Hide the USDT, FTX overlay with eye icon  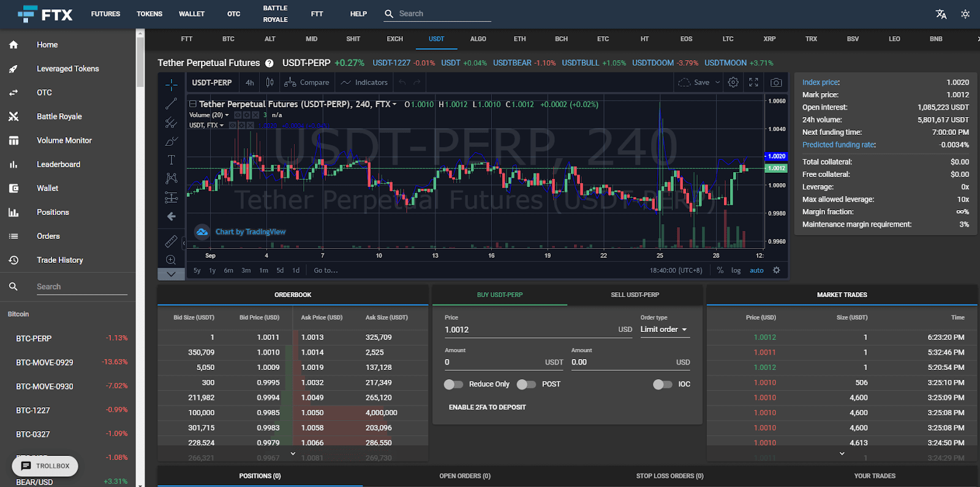(233, 126)
